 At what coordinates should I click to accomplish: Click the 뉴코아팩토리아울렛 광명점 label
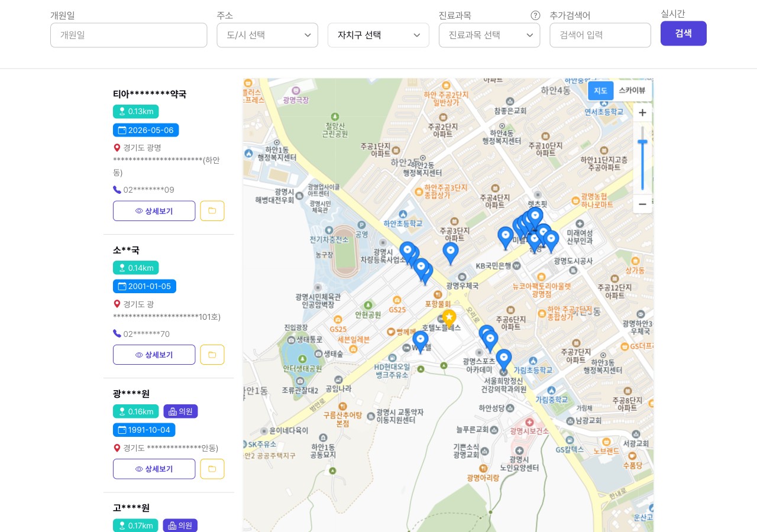(x=542, y=290)
